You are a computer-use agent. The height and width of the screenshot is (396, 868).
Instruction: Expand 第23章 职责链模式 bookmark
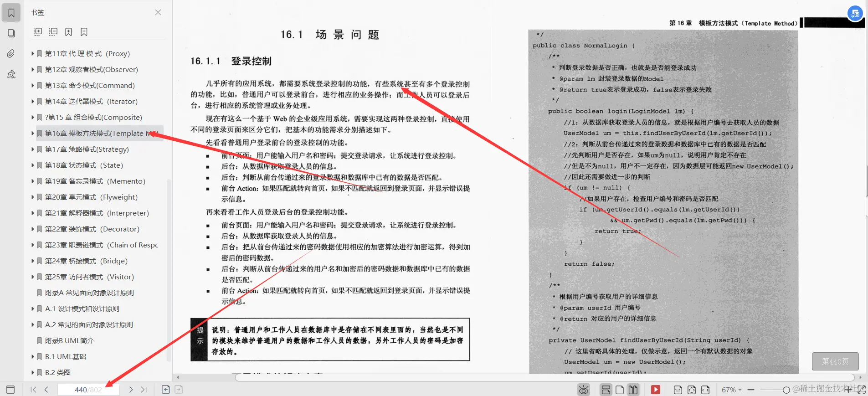(33, 245)
